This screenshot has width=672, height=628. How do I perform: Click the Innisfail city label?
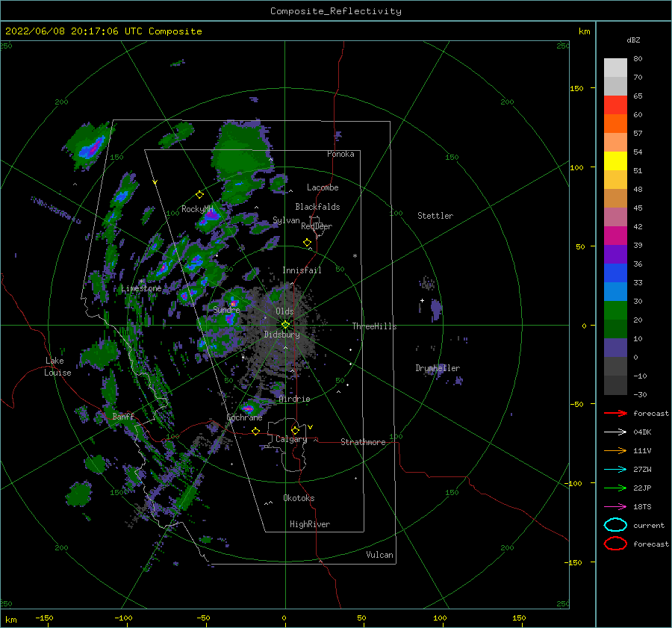302,270
